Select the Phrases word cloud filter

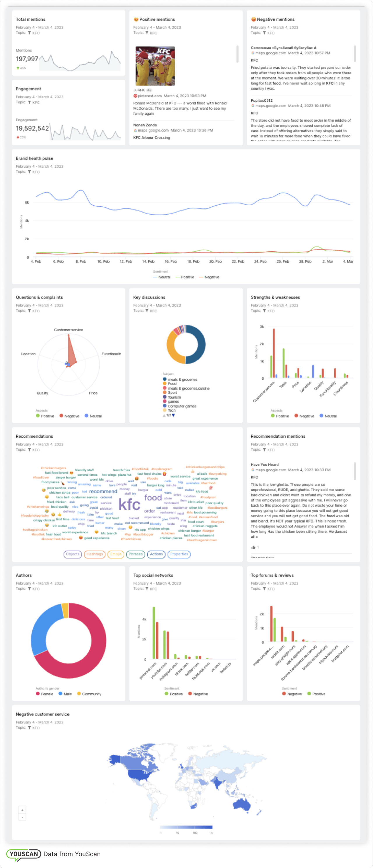pyautogui.click(x=136, y=554)
